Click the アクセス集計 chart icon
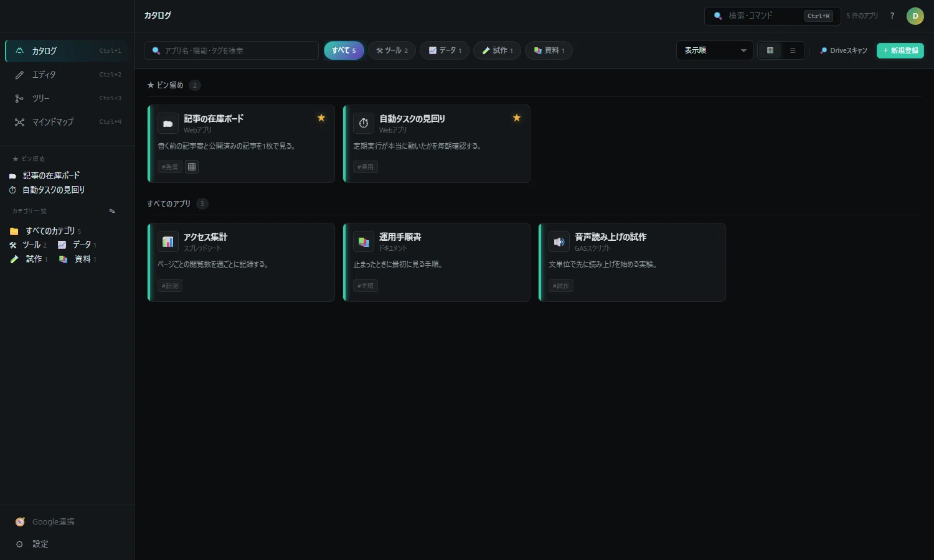This screenshot has width=934, height=560. coord(168,241)
